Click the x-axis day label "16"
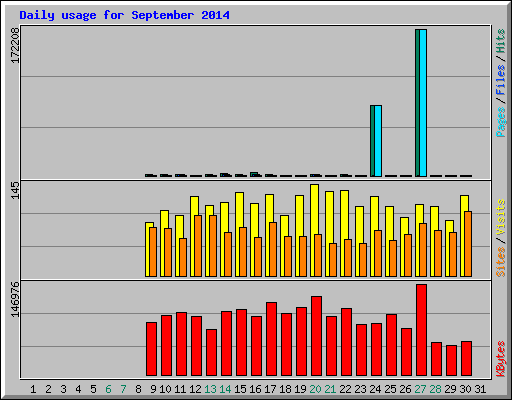This screenshot has width=512, height=400. 255,389
